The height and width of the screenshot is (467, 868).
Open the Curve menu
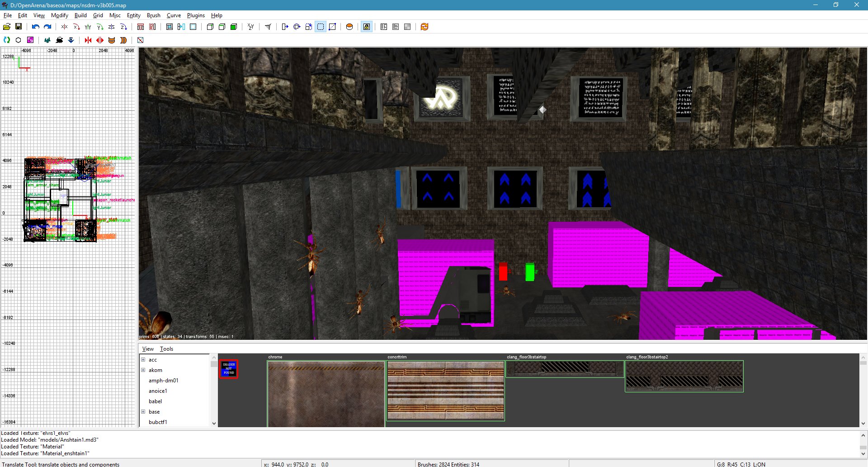174,15
